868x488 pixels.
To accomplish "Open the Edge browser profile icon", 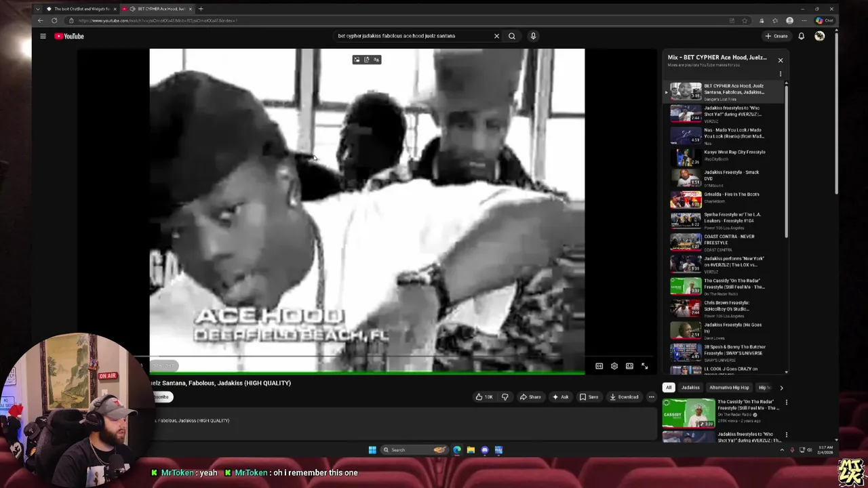I will point(789,20).
